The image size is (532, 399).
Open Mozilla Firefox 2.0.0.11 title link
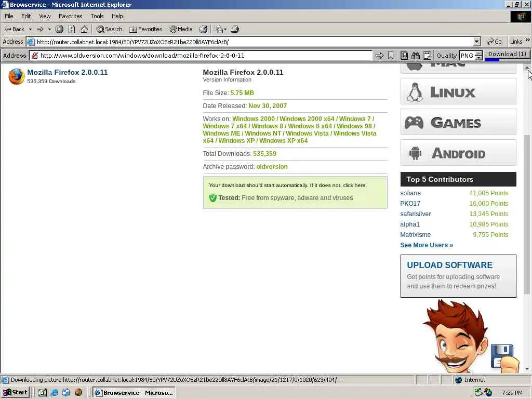pos(67,72)
